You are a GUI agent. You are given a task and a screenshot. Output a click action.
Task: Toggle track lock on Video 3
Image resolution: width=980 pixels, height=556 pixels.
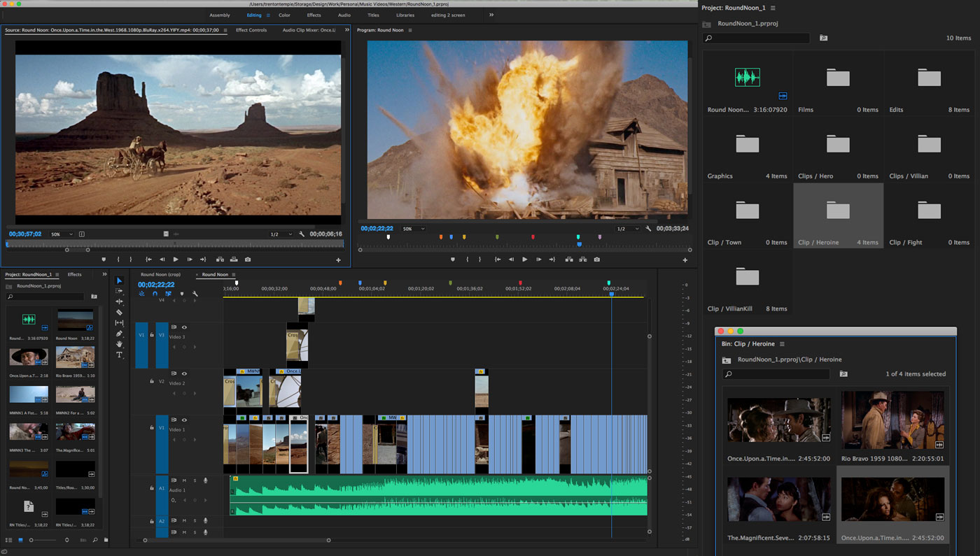click(x=151, y=335)
